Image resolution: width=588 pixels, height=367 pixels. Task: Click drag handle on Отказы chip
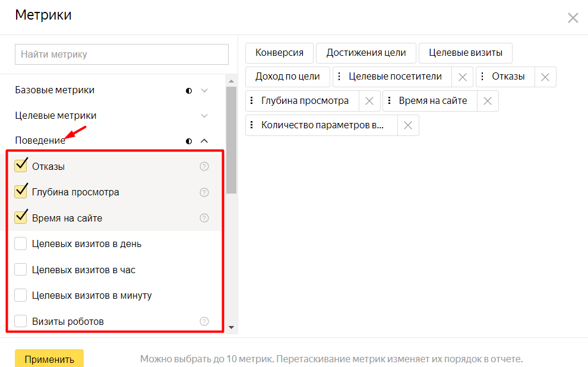point(482,77)
